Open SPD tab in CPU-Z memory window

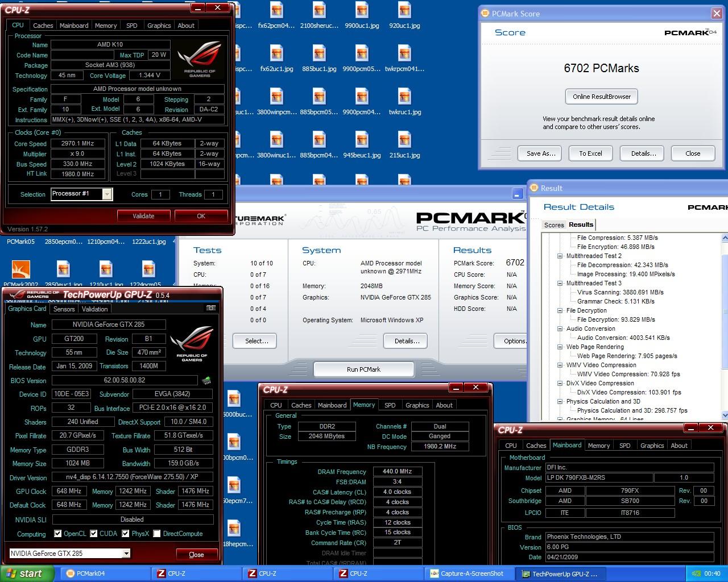[x=390, y=405]
